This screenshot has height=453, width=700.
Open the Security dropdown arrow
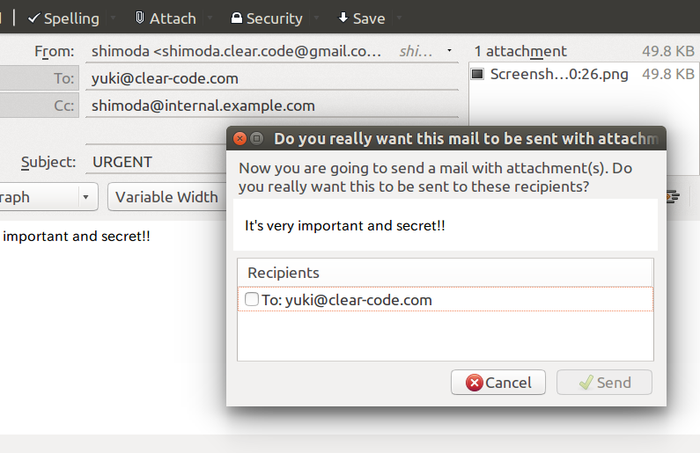tap(317, 18)
